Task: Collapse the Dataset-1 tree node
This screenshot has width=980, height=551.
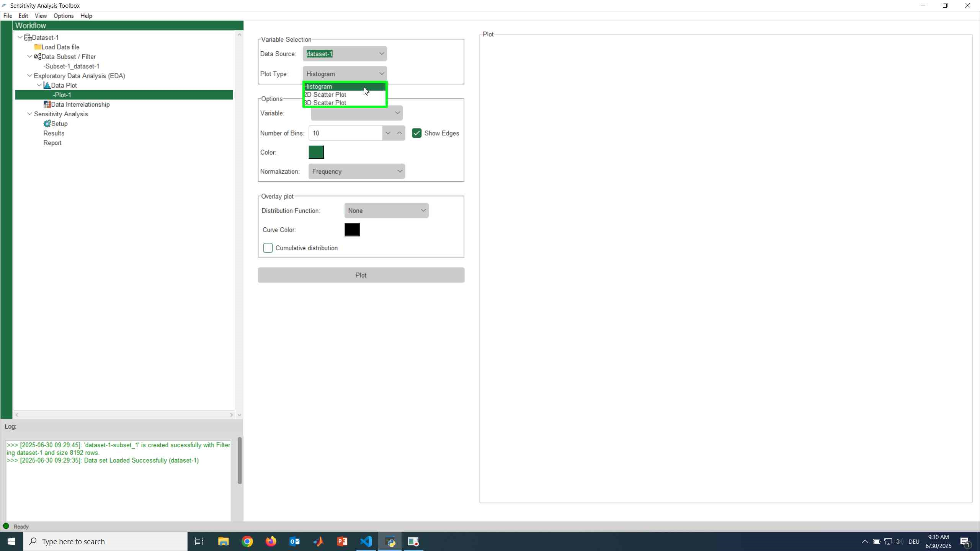Action: pyautogui.click(x=20, y=37)
